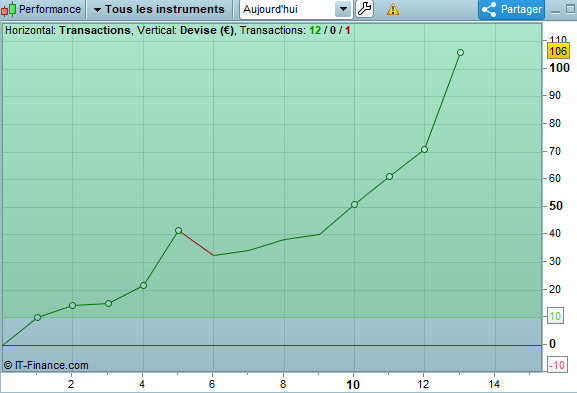Open the wrench settings icon

click(x=364, y=9)
